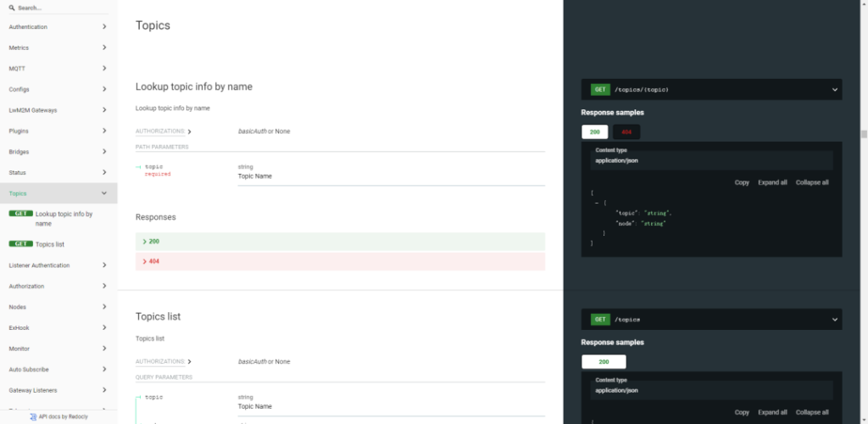Collapse the Topics sidebar section

click(x=104, y=193)
